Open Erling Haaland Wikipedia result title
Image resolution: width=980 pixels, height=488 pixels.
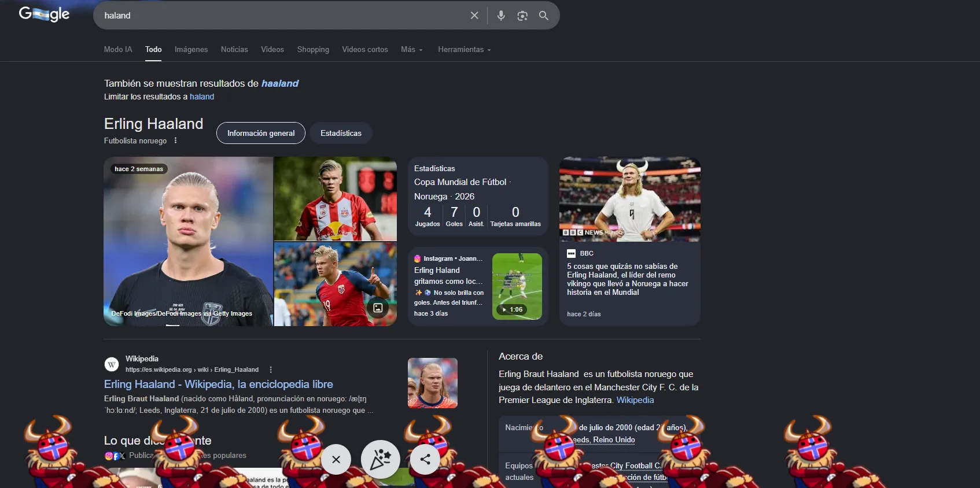[219, 384]
